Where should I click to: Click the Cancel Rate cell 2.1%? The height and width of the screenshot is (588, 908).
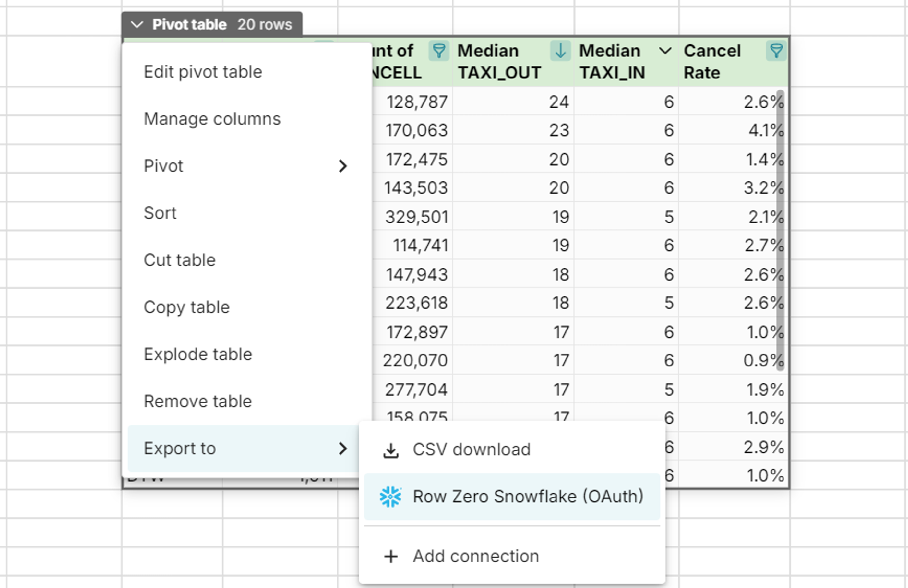(x=733, y=217)
